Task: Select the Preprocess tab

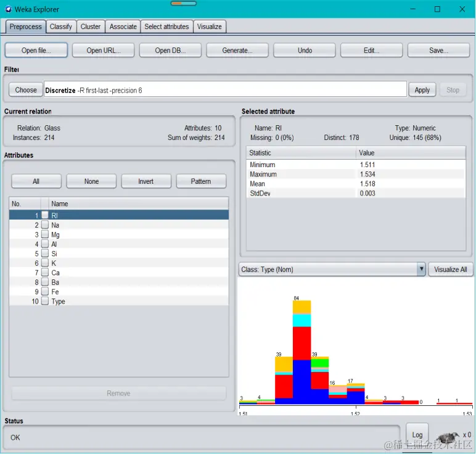Action: coord(25,27)
